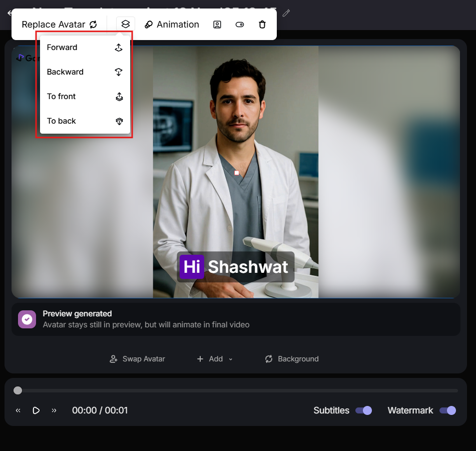Open the Animation options

click(172, 25)
